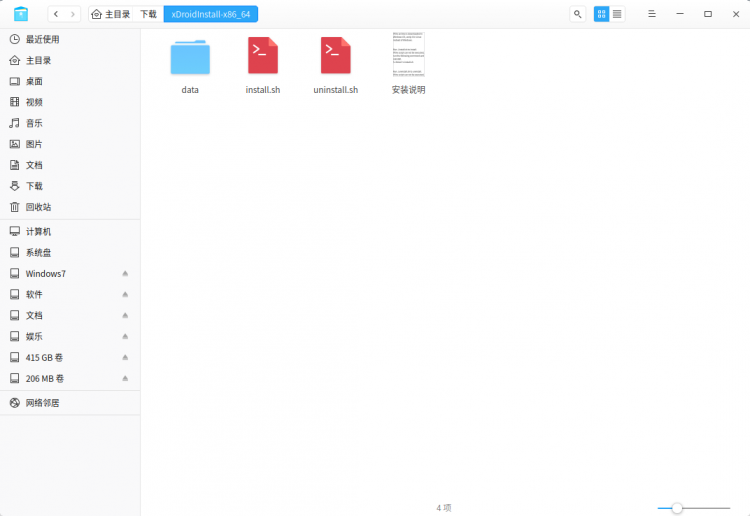Screen dimensions: 750x516
Task: Eject the Windows7 volume
Action: (x=125, y=274)
